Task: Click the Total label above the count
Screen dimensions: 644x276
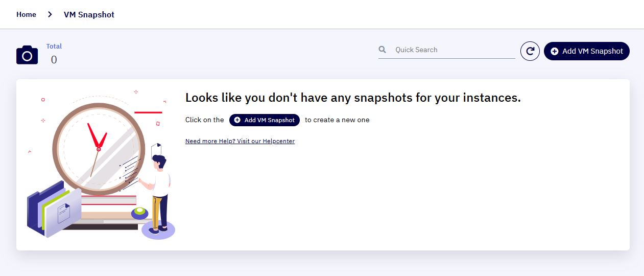Action: click(x=54, y=46)
